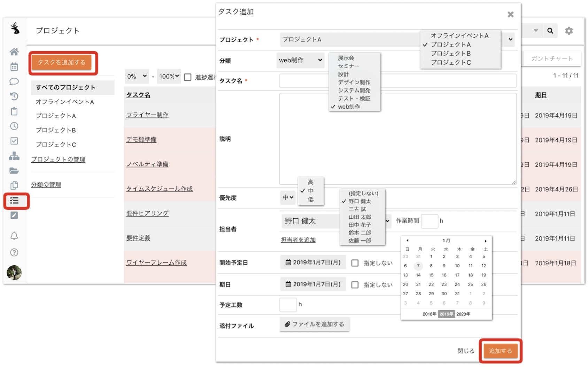
Task: Choose 低 priority option
Action: pyautogui.click(x=310, y=199)
